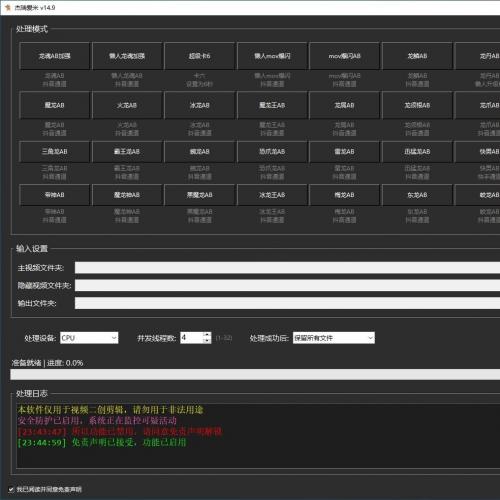The image size is (500, 500).
Task: Select the 霸王龙AB mode
Action: [x=127, y=152]
